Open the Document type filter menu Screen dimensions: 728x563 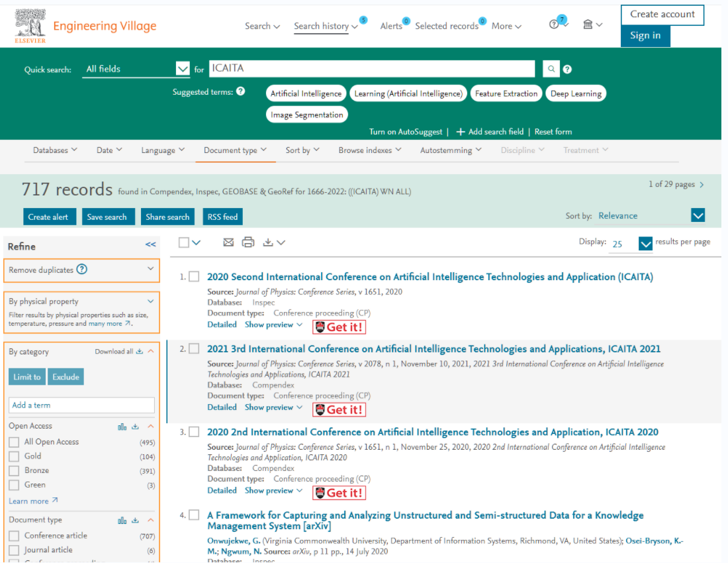235,150
